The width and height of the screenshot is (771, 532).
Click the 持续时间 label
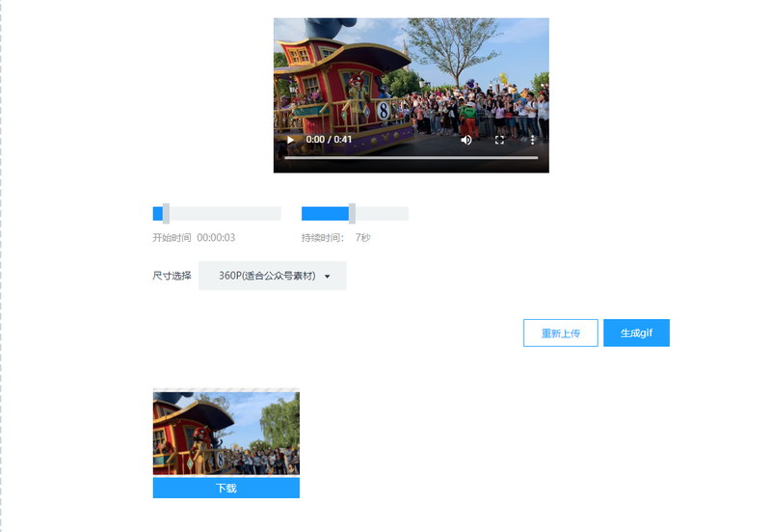point(322,238)
